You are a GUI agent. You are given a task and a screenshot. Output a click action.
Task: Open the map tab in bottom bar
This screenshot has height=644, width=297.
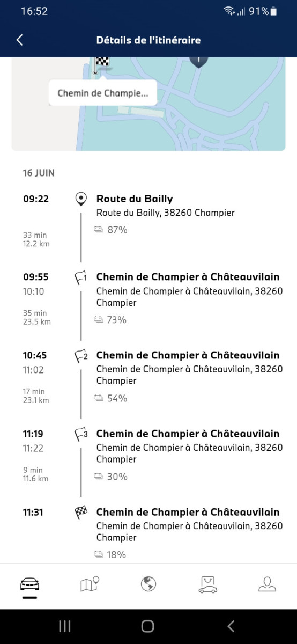tap(90, 584)
